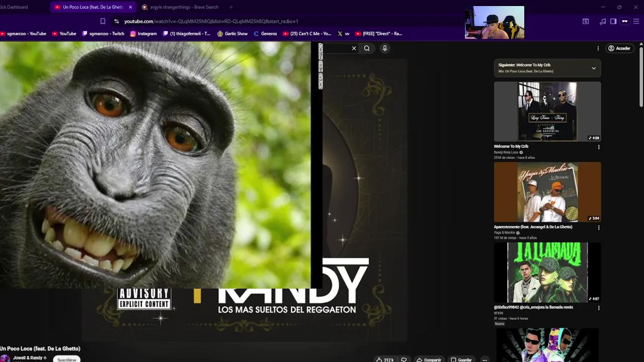This screenshot has width=644, height=362.
Task: Click the Acceder sign-in button
Action: [619, 48]
